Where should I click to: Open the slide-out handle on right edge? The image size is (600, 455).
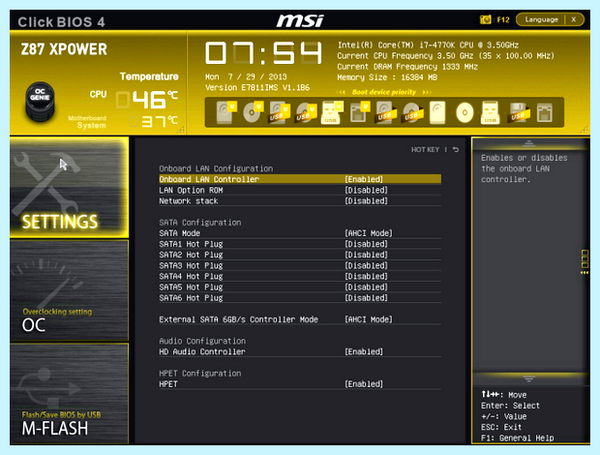(584, 262)
